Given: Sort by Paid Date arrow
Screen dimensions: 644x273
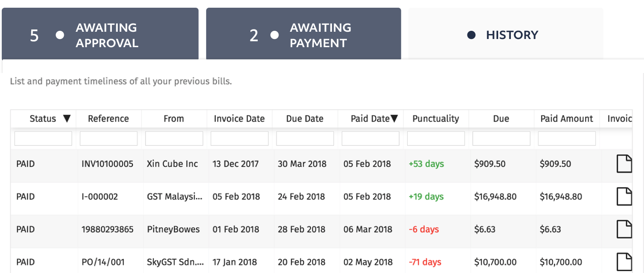Looking at the screenshot, I should point(394,119).
